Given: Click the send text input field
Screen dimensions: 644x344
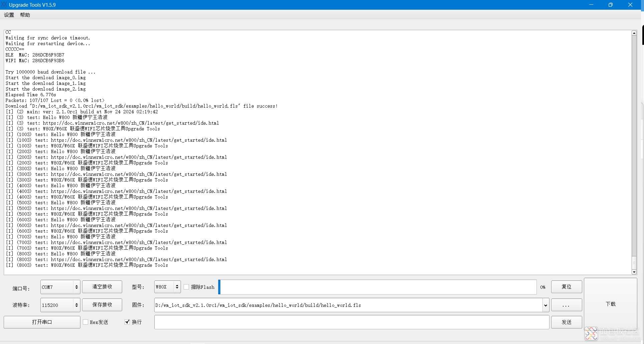Looking at the screenshot, I should coord(352,322).
